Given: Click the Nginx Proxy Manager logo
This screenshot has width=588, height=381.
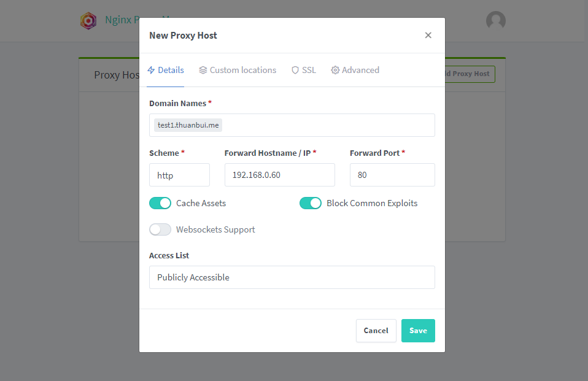Looking at the screenshot, I should coord(88,20).
